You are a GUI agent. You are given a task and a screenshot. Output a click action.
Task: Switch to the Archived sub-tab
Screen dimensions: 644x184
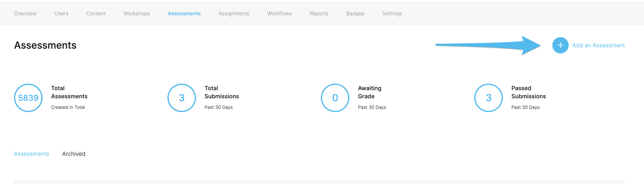(74, 154)
